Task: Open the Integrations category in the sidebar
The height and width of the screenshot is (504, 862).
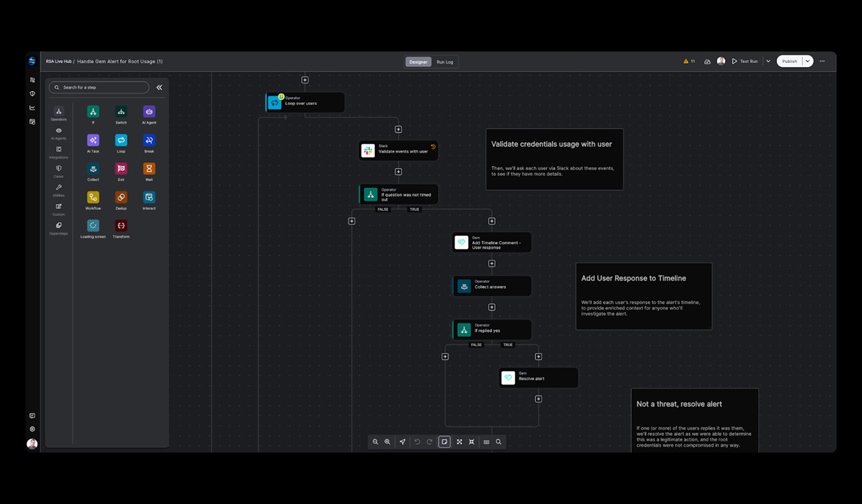Action: point(59,151)
